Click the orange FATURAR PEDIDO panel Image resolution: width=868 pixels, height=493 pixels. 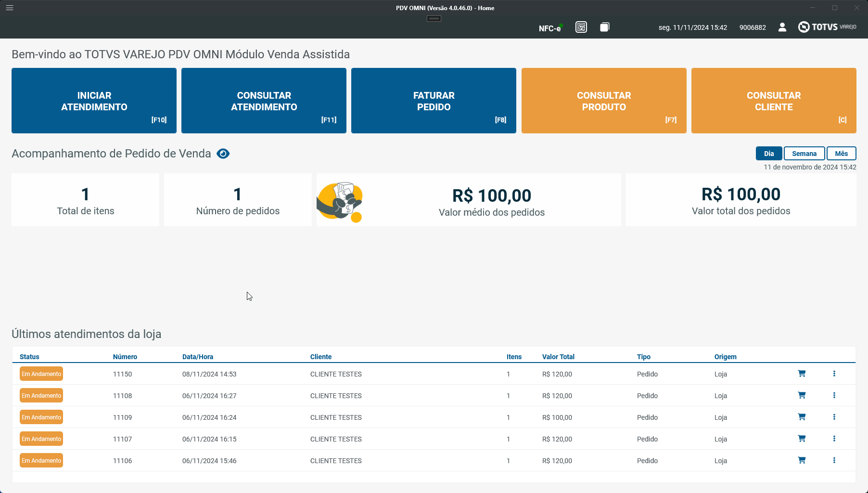click(433, 101)
